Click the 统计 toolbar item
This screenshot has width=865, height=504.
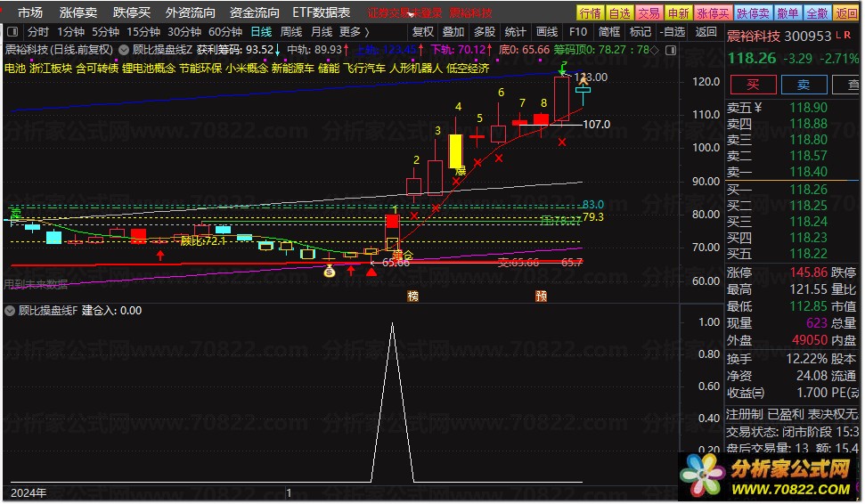515,32
